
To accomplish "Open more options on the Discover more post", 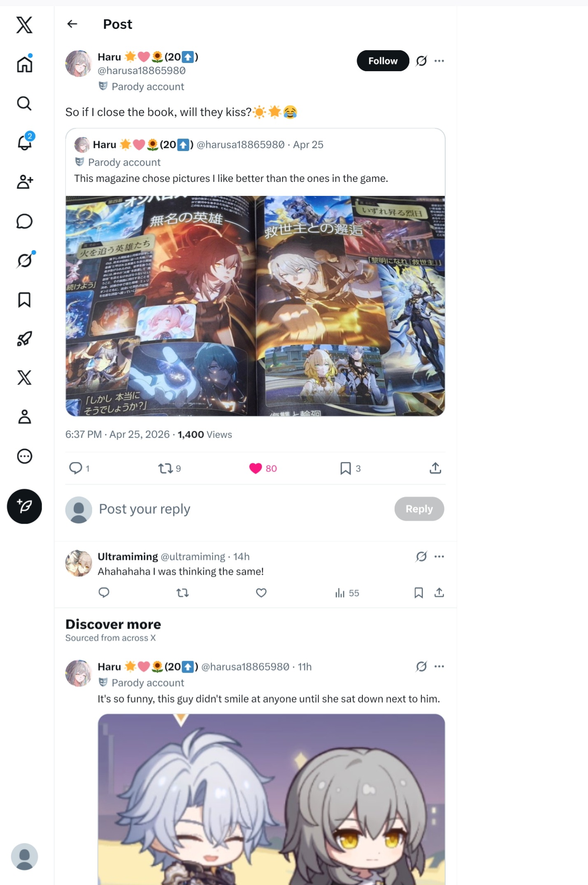I will [x=439, y=667].
